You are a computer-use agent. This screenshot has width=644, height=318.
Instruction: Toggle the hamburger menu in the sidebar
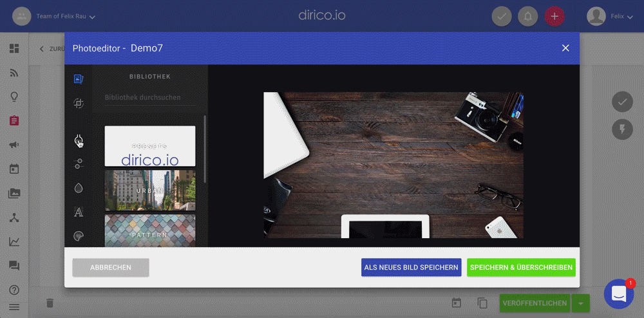coord(14,307)
